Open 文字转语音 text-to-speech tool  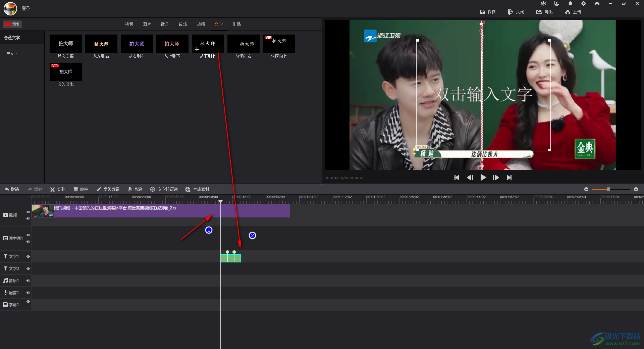(164, 189)
